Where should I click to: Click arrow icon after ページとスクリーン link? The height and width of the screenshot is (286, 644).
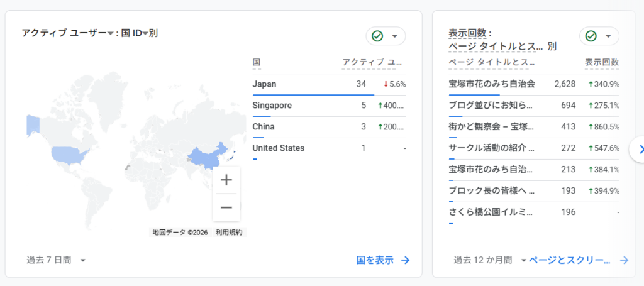[x=624, y=260]
